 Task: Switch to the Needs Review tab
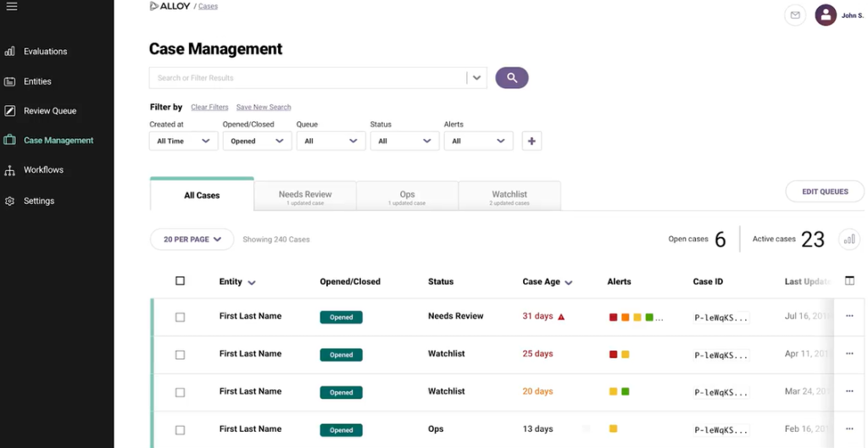point(305,196)
